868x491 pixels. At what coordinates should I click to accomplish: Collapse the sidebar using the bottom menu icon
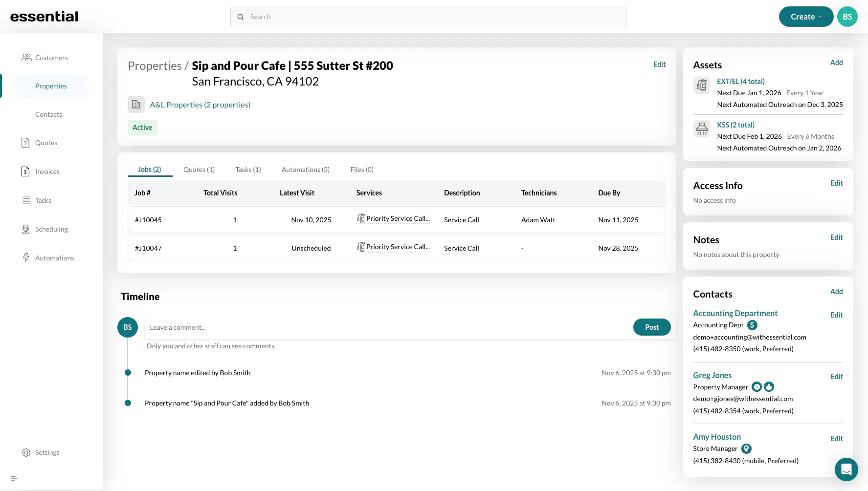tap(14, 479)
